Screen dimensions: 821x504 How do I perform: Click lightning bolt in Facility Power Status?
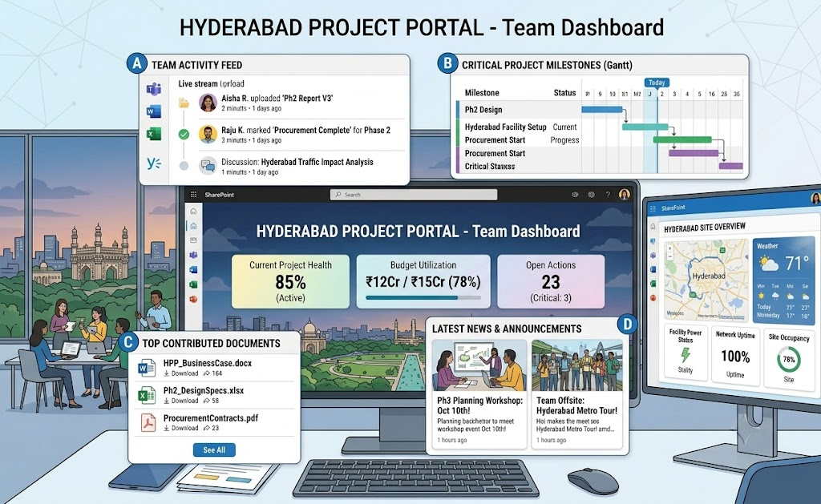point(685,355)
